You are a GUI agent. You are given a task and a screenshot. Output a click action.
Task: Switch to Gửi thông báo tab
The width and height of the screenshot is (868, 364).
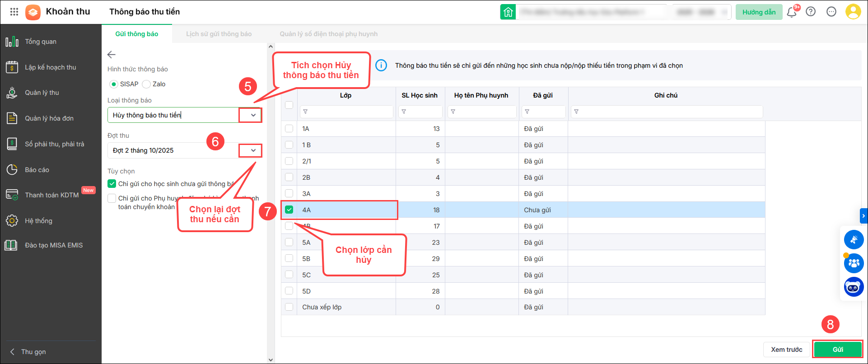tap(137, 34)
